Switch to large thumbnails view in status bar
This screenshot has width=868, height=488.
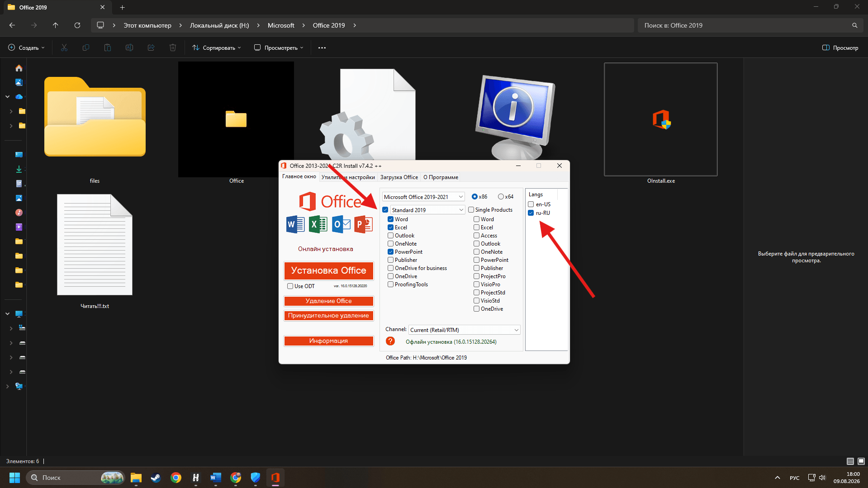coord(861,461)
